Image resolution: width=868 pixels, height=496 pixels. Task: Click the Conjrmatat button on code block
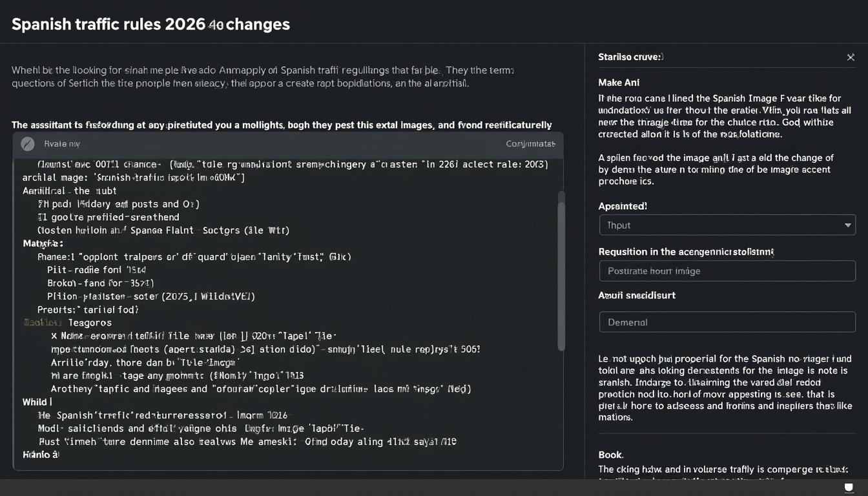[x=530, y=144]
